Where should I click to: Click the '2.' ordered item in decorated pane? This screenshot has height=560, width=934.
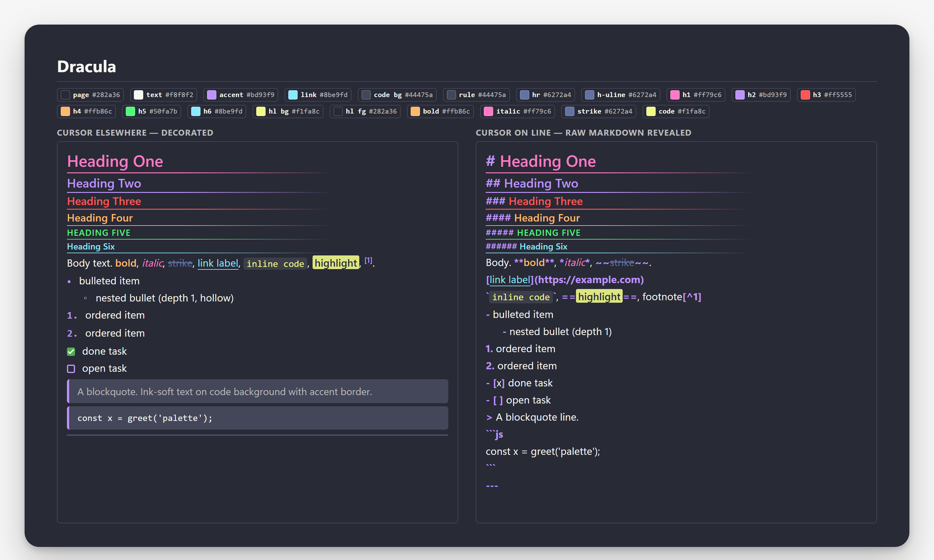click(x=106, y=333)
